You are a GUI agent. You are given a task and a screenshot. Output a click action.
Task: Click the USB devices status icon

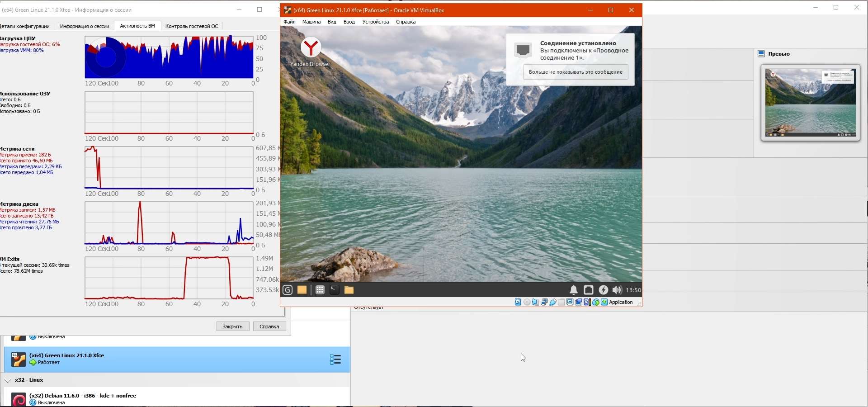coord(553,302)
